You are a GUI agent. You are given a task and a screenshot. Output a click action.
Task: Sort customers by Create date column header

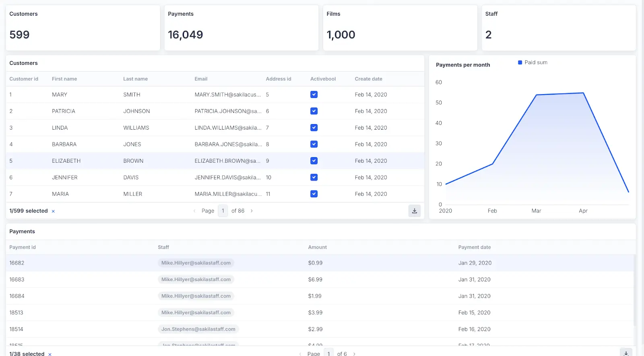[x=368, y=79]
